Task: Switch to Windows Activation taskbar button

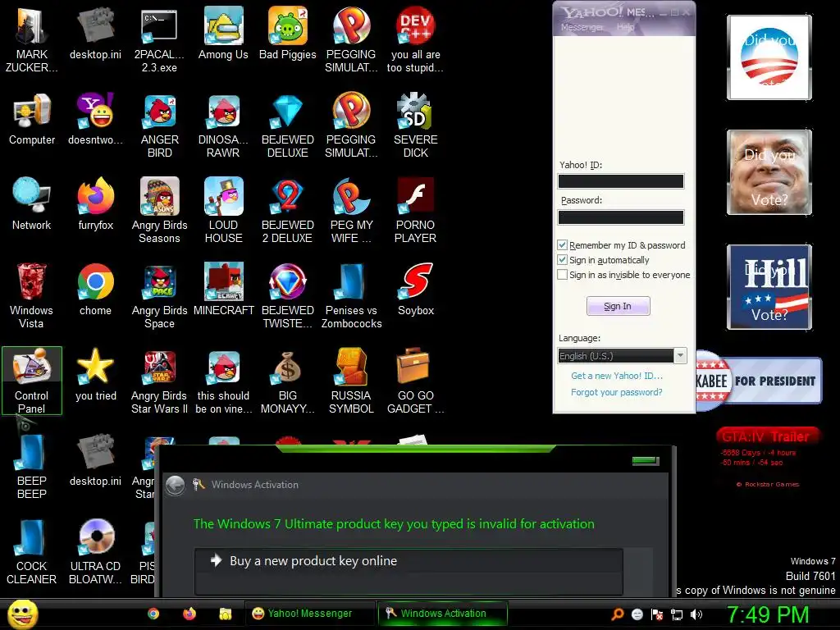Action: click(442, 614)
